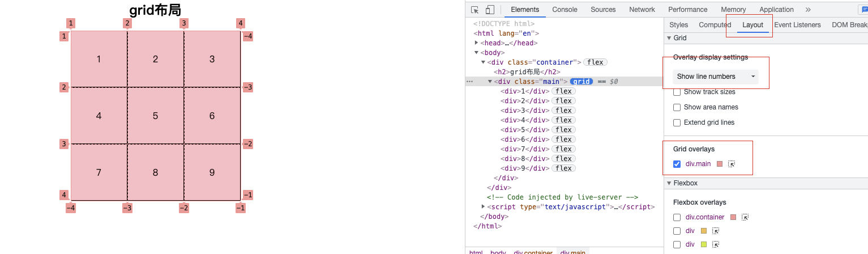868x254 pixels.
Task: Open the Performance tab
Action: [x=688, y=10]
